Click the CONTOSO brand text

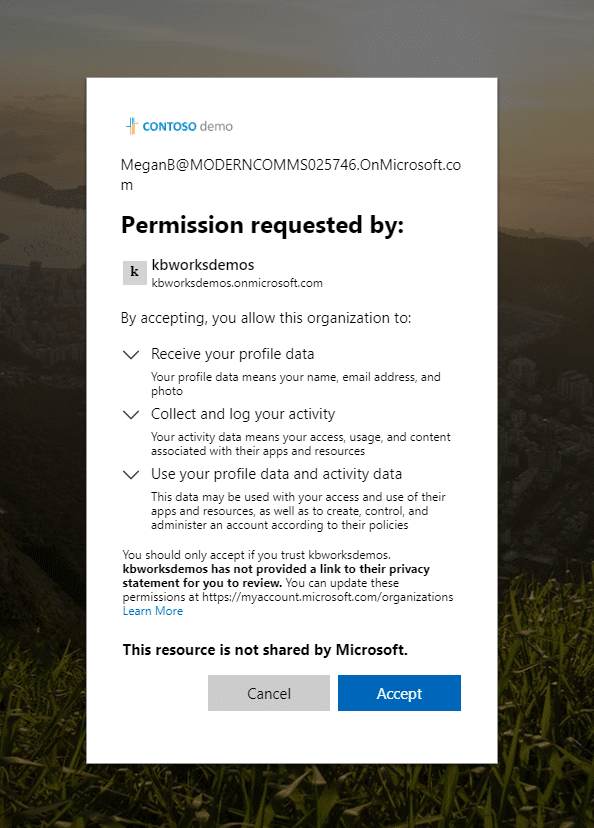(x=169, y=127)
